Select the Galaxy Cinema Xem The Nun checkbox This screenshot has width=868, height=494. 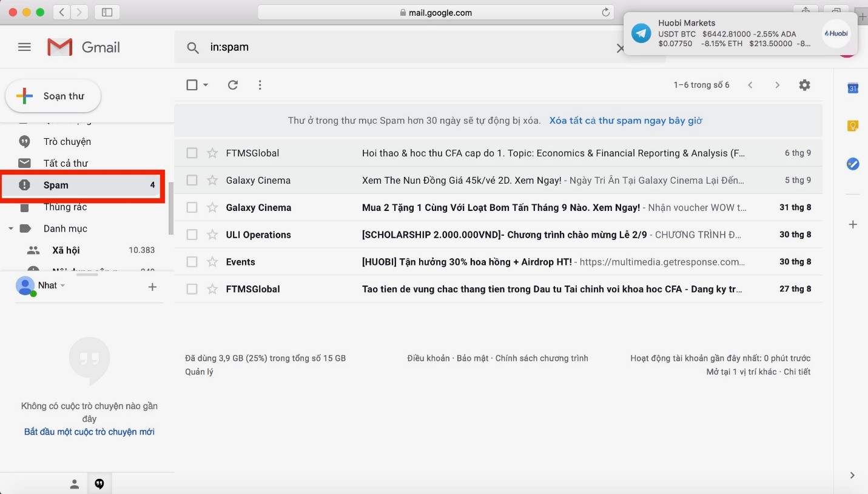192,180
